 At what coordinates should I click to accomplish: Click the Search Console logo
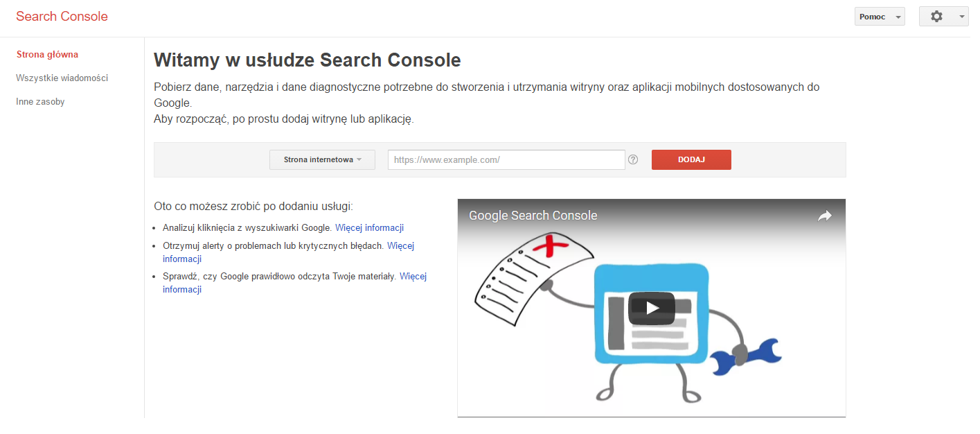(62, 17)
